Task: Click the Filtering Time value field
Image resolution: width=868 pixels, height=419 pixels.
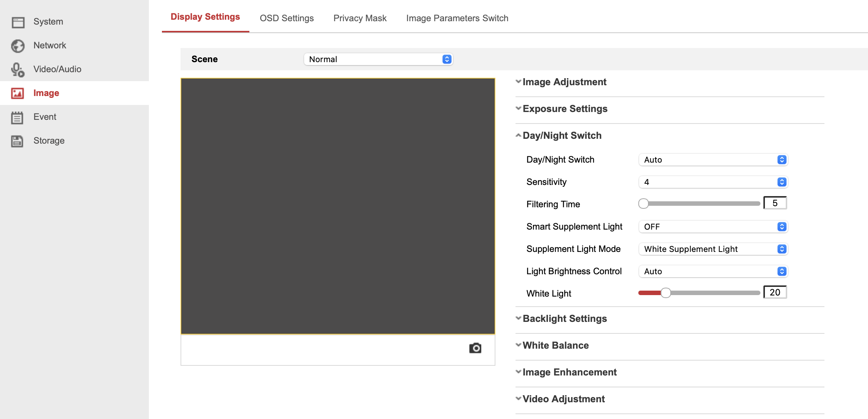Action: 775,203
